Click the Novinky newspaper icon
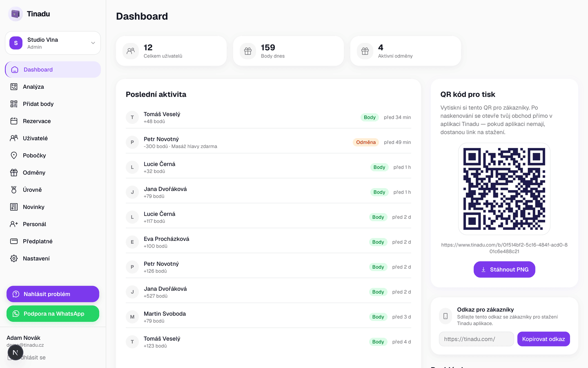Viewport: 588px width, 368px height. point(14,207)
